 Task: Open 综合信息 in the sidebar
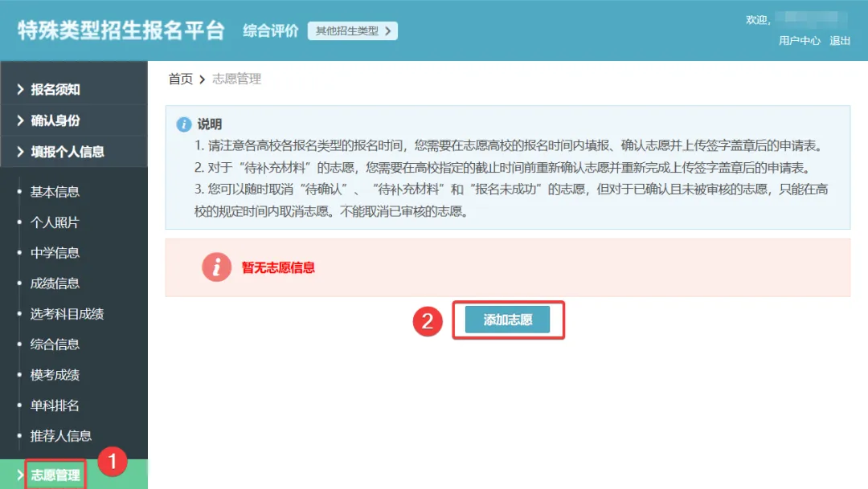[x=55, y=344]
